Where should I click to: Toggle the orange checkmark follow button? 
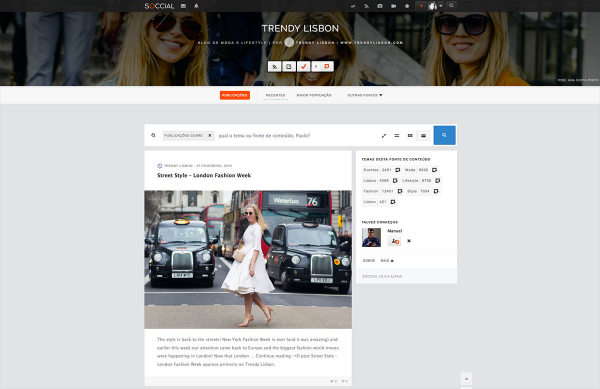click(x=303, y=67)
